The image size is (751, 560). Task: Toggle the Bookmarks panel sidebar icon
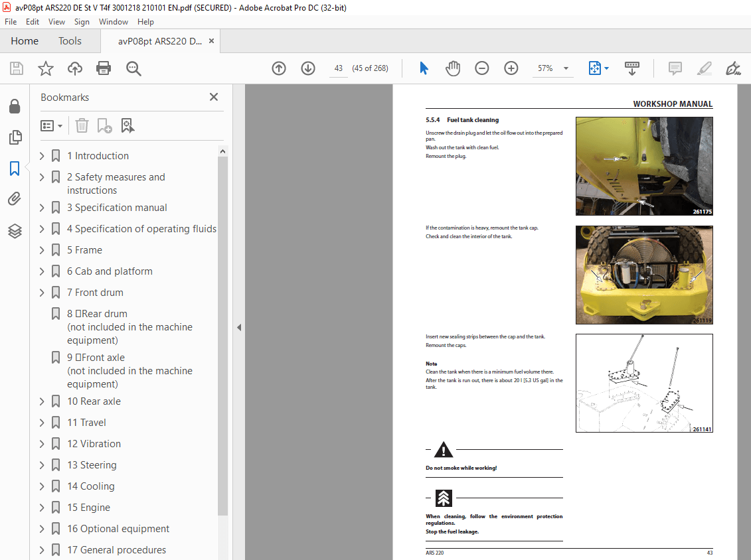[x=15, y=169]
